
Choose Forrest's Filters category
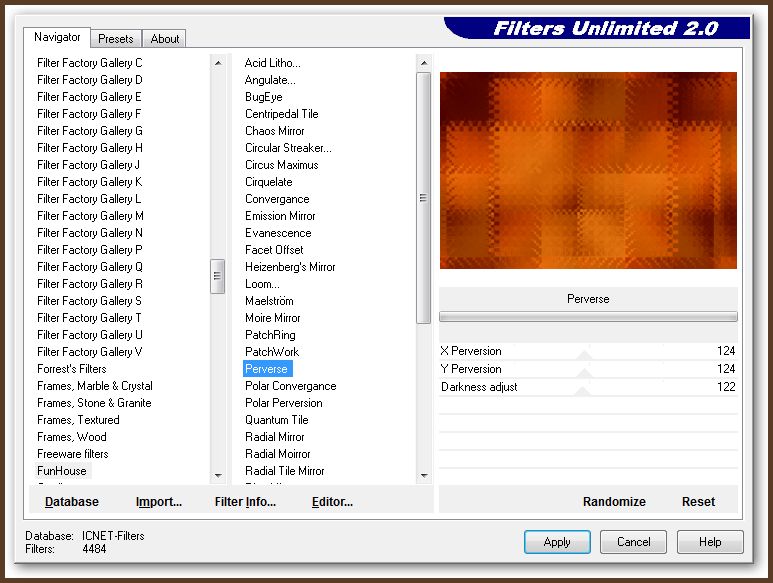72,369
